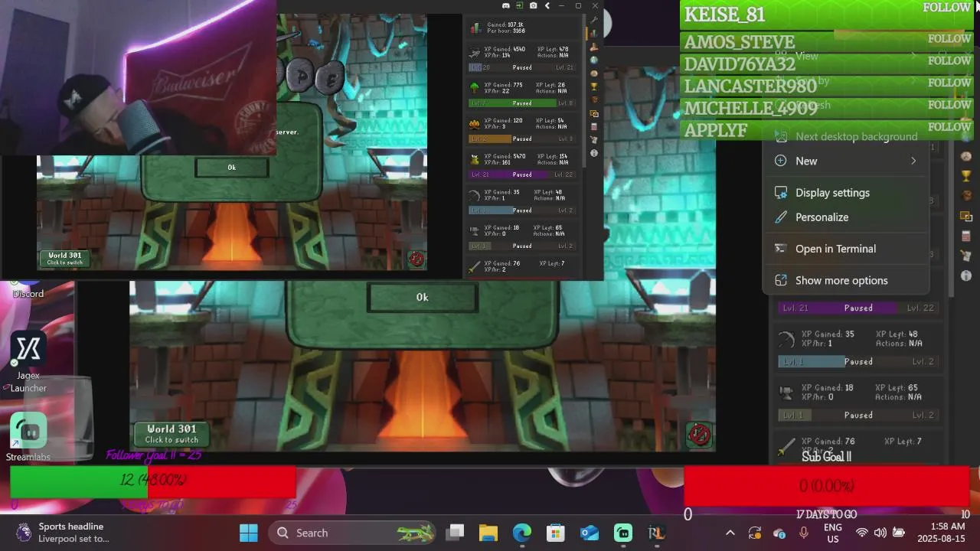Open World 301 switcher in the small game preview
The height and width of the screenshot is (551, 980).
point(65,259)
